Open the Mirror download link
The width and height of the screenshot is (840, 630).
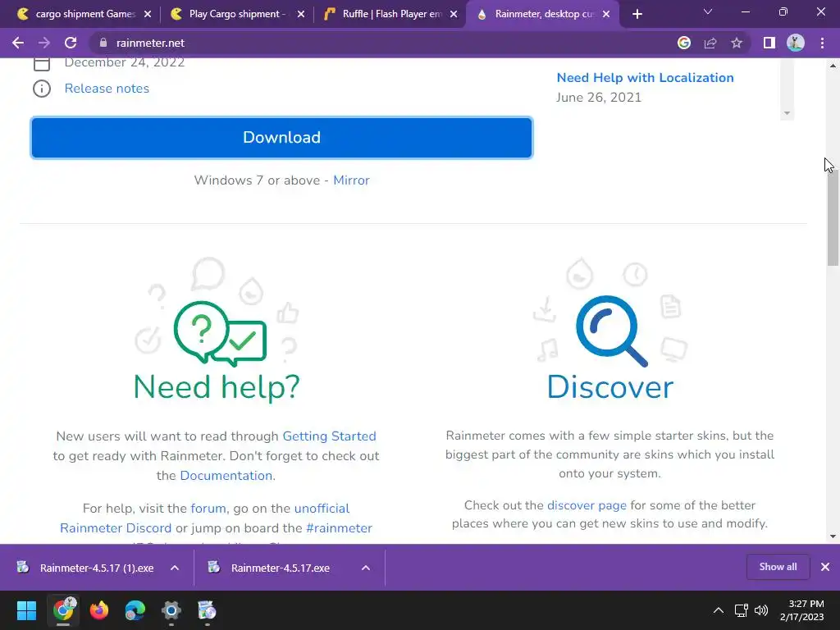click(x=351, y=180)
